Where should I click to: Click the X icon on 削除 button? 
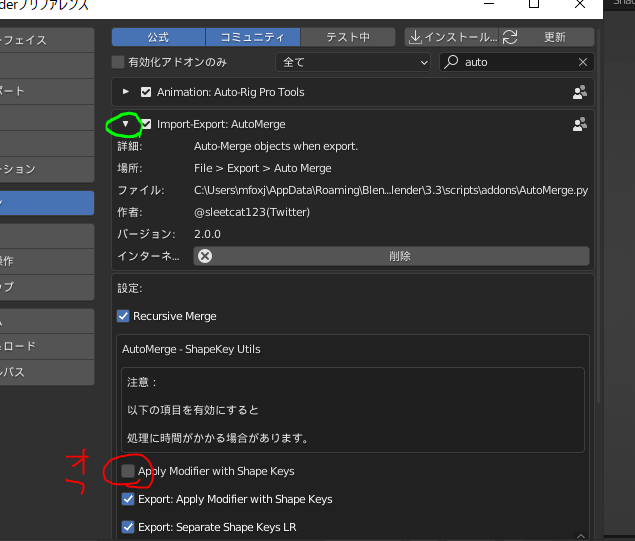tap(205, 256)
